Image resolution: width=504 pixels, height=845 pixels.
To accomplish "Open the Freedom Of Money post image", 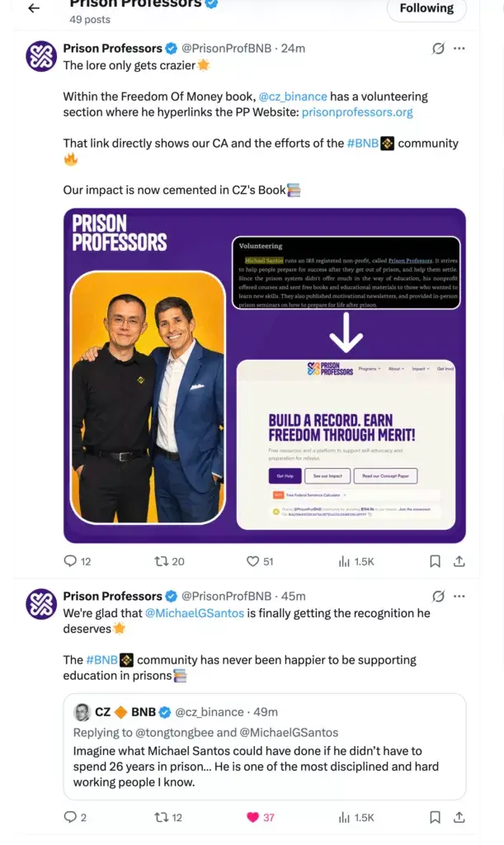I will coord(264,375).
